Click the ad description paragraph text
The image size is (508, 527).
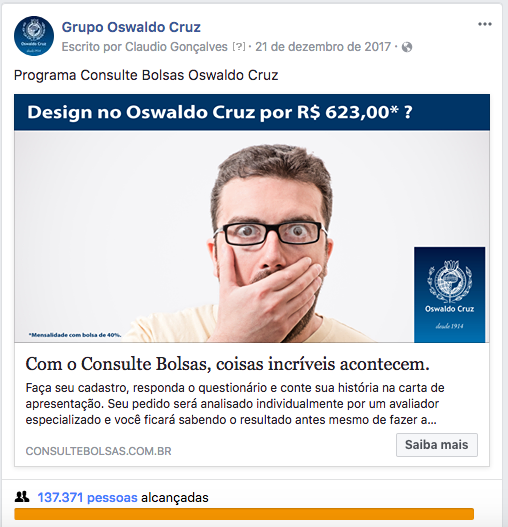click(235, 404)
